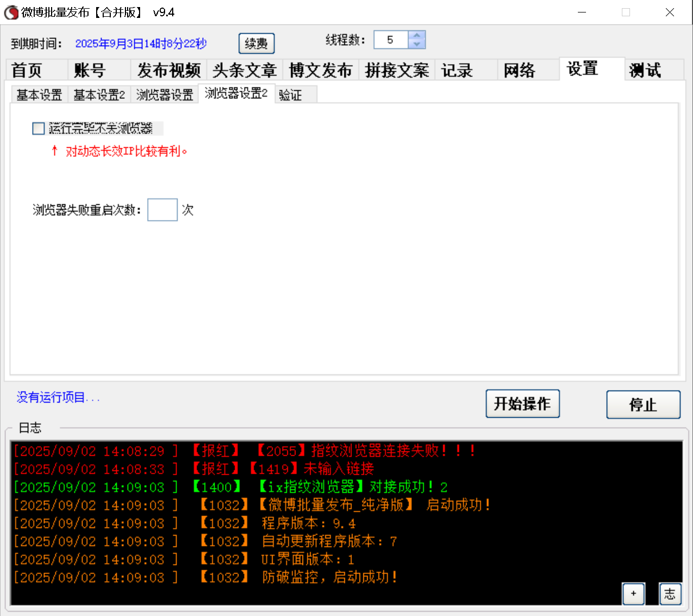Increase 线程数 using the up spinner arrow
The height and width of the screenshot is (616, 693).
click(x=417, y=35)
